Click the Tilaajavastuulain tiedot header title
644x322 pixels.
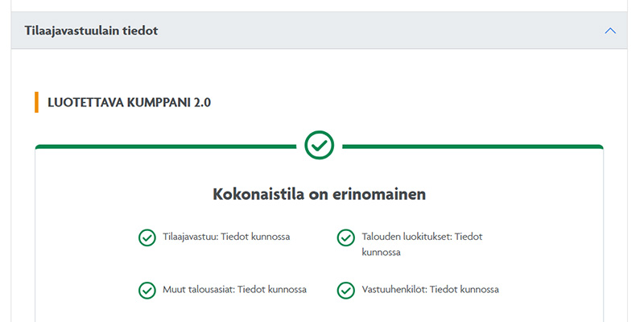[x=91, y=31]
